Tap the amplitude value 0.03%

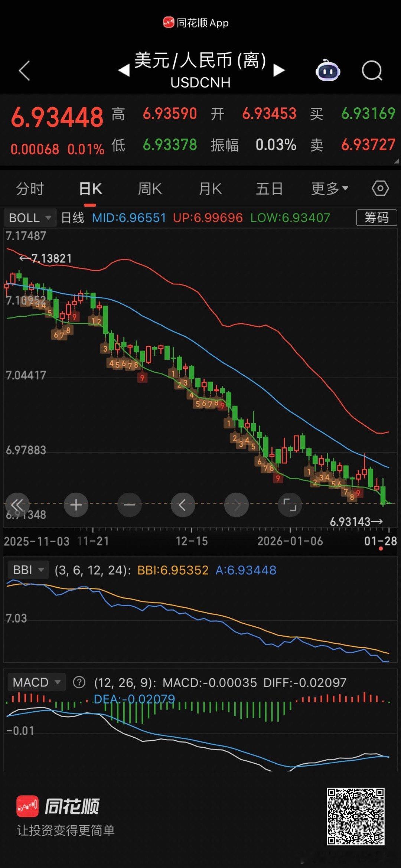[x=276, y=145]
